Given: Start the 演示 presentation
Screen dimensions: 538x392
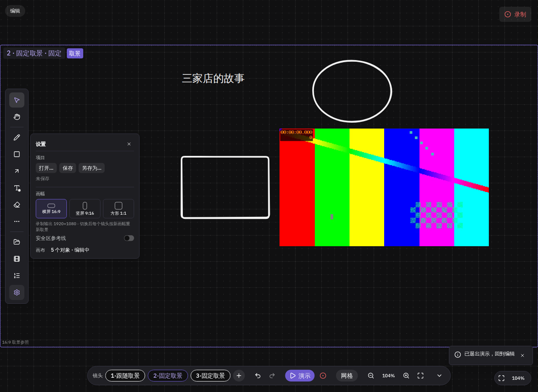Looking at the screenshot, I should point(300,376).
